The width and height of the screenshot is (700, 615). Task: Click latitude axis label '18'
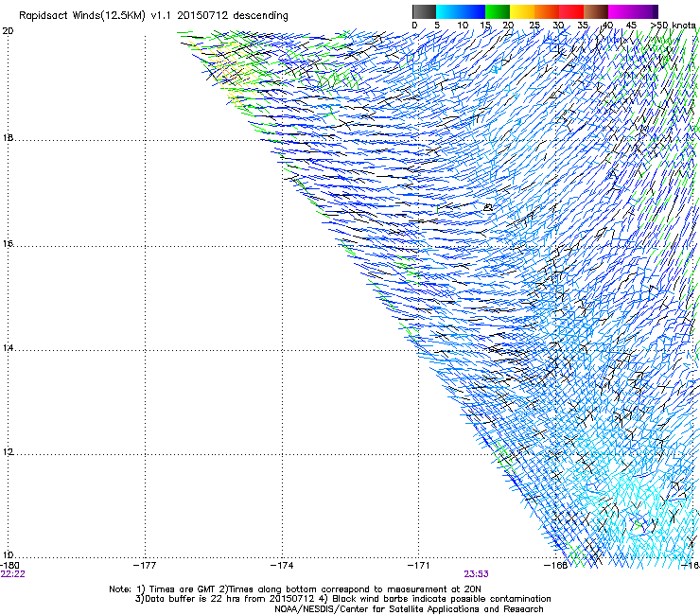click(8, 138)
